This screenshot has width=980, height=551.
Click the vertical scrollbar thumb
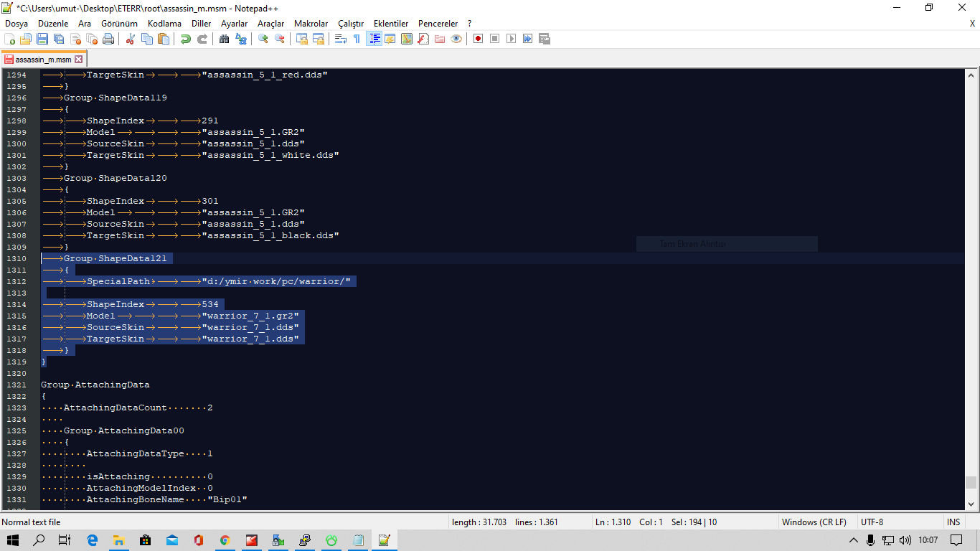pyautogui.click(x=971, y=482)
